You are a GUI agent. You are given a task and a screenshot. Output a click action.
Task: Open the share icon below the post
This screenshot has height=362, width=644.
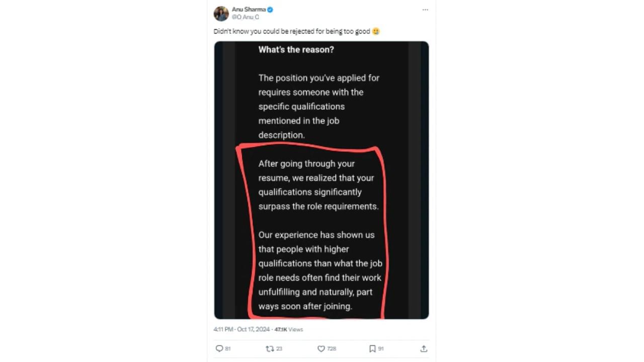[424, 348]
